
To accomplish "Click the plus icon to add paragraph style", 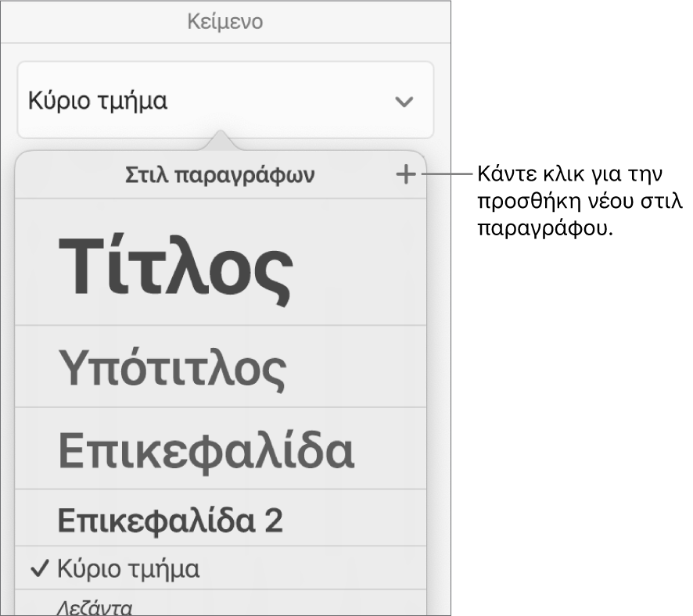I will tap(405, 174).
